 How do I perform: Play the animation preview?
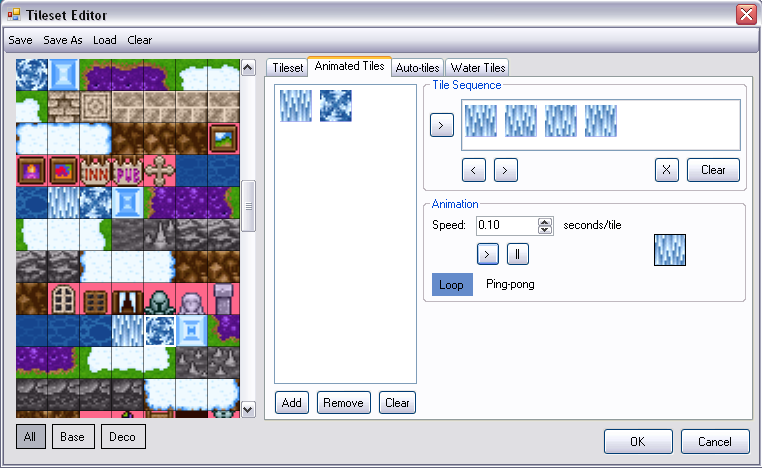tap(488, 254)
